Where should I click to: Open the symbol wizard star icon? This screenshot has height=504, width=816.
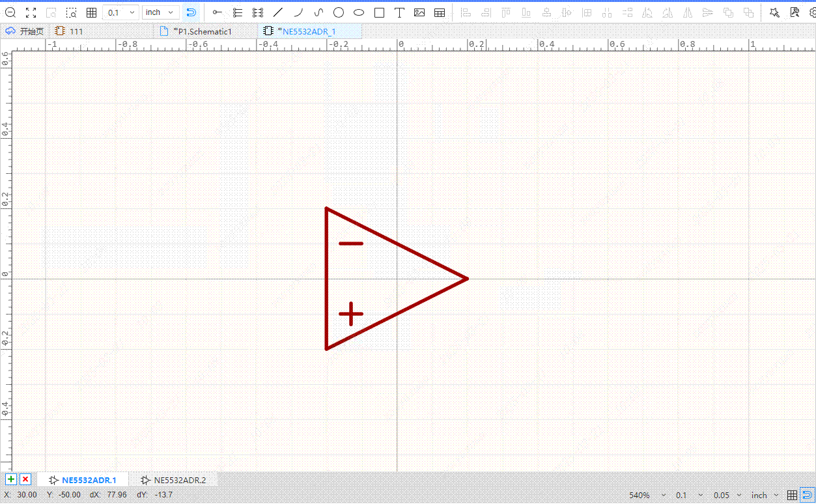pos(774,12)
